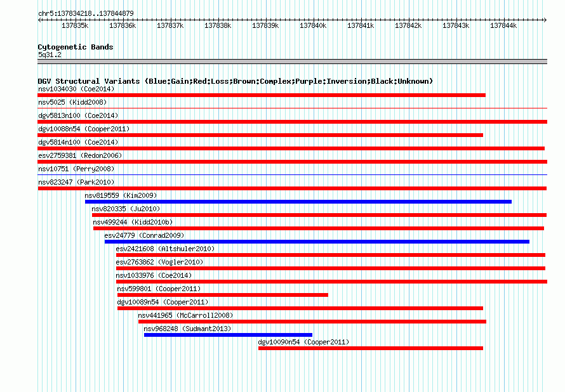Click ruler position 137837k
The width and height of the screenshot is (565, 392).
pos(170,25)
